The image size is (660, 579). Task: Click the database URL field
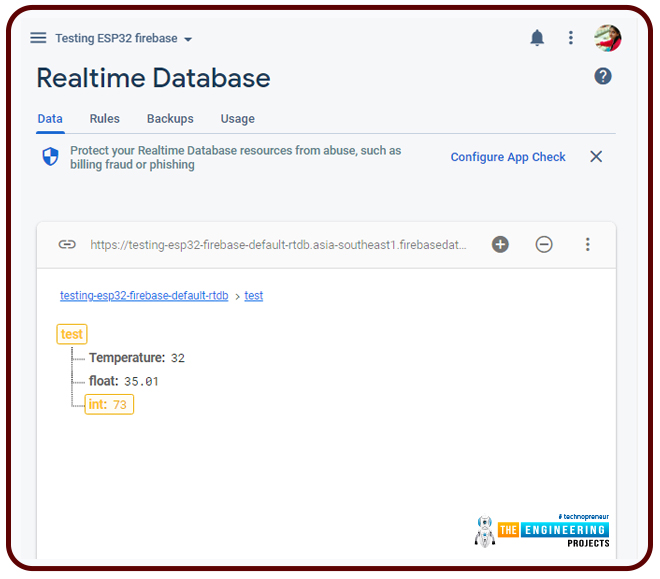click(278, 245)
